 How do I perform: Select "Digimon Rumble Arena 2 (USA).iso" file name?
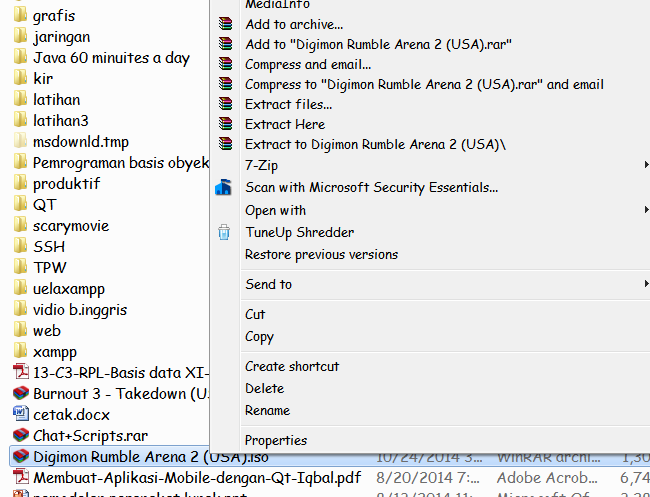(x=151, y=457)
